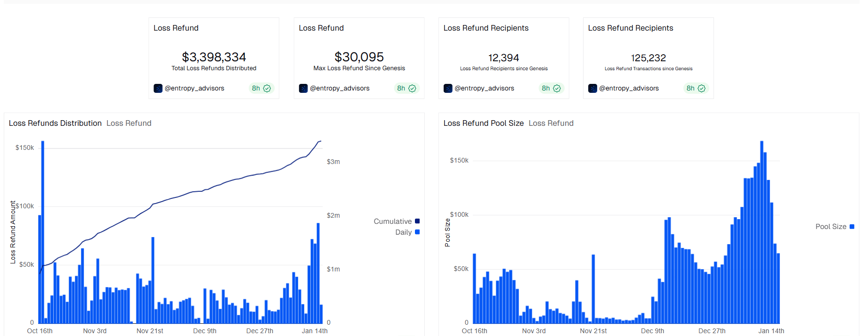Open the Loss Refunds Distribution chart title

(55, 123)
